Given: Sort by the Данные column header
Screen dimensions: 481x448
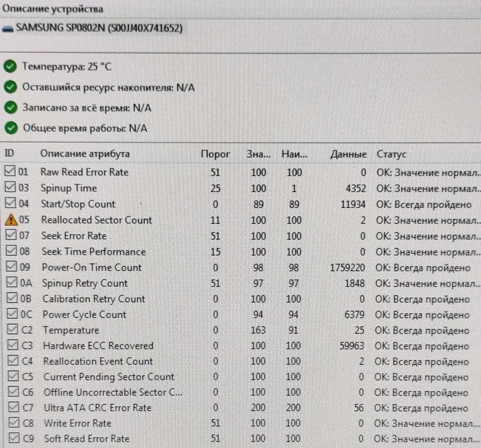Looking at the screenshot, I should click(349, 154).
